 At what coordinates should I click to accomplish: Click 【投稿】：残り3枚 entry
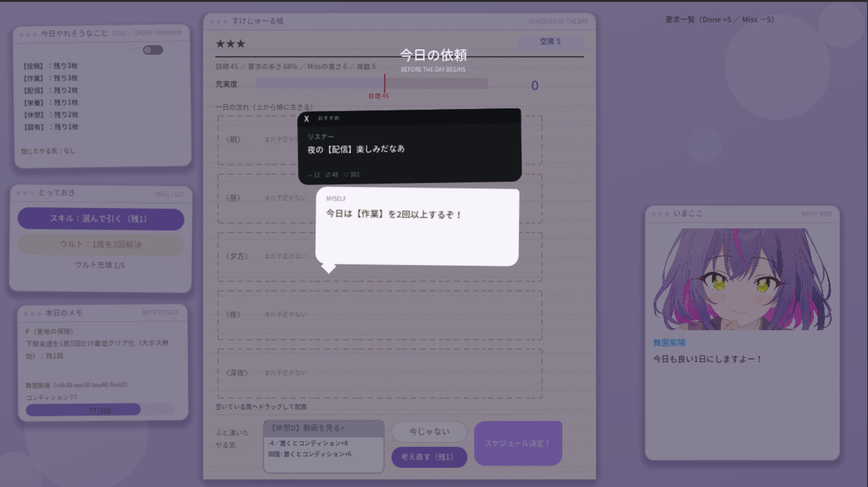point(50,66)
